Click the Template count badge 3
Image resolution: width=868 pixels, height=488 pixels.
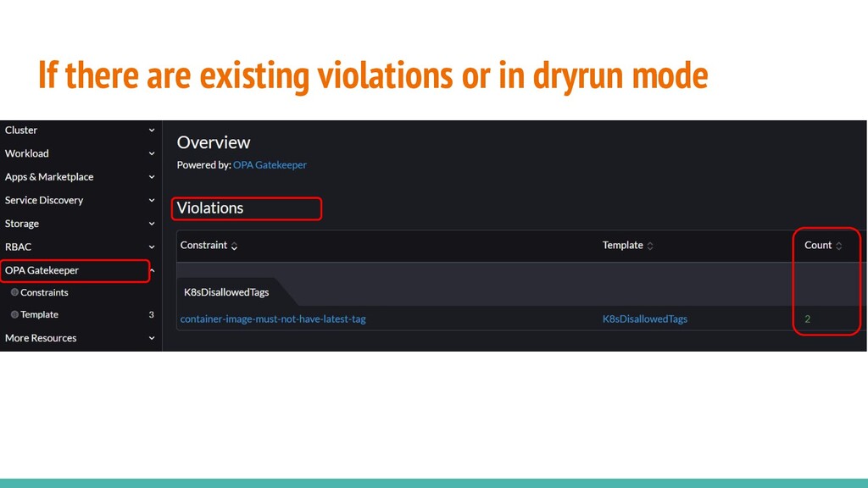point(151,314)
